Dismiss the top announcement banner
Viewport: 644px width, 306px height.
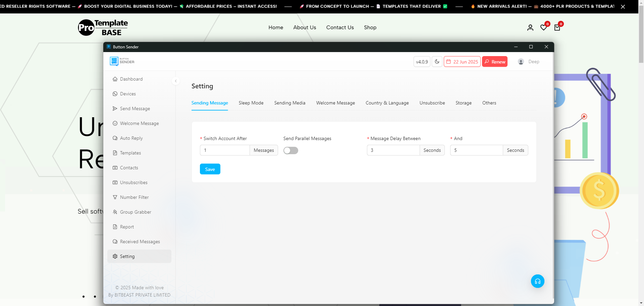pyautogui.click(x=623, y=6)
